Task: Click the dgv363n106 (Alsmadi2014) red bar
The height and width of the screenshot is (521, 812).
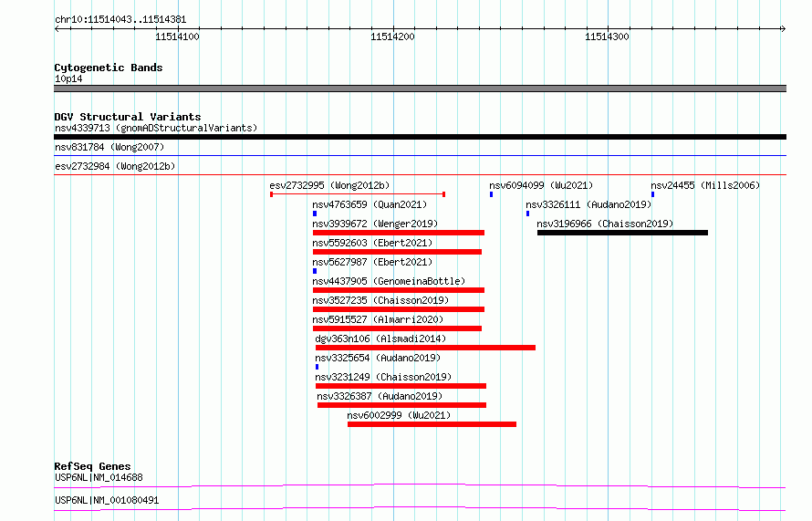Action: click(426, 348)
